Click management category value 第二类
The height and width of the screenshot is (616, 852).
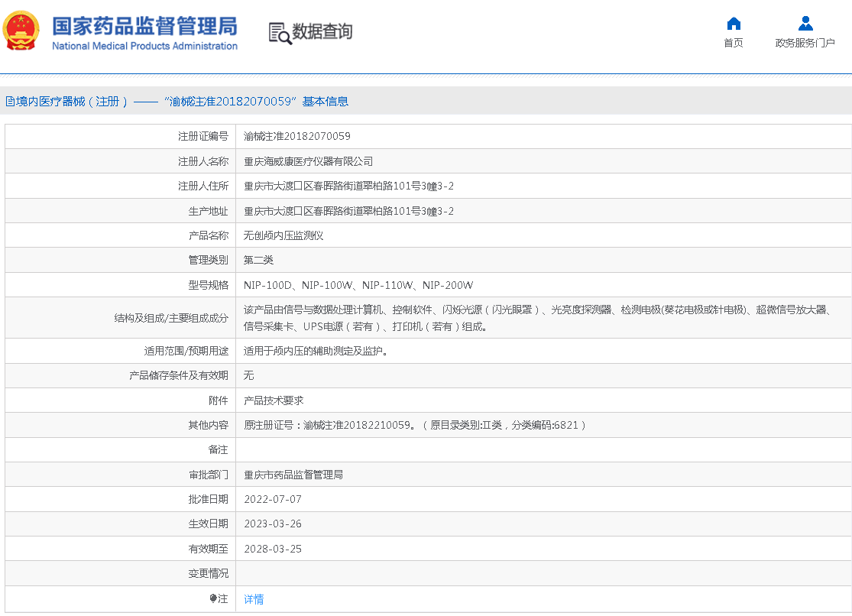pos(258,260)
